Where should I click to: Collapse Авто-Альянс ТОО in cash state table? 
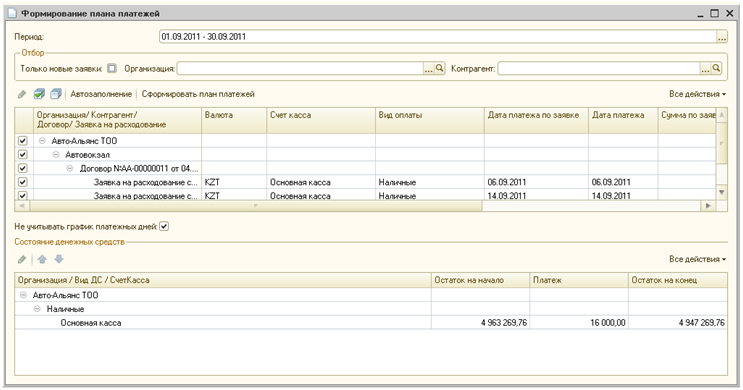(23, 295)
